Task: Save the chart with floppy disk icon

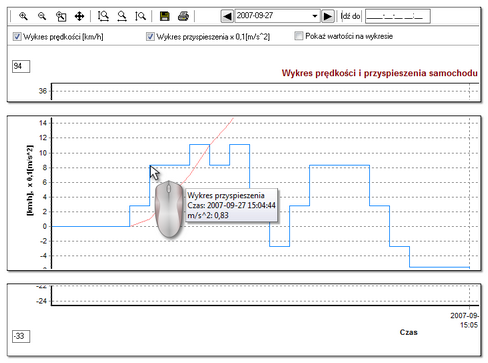Action: coord(164,16)
